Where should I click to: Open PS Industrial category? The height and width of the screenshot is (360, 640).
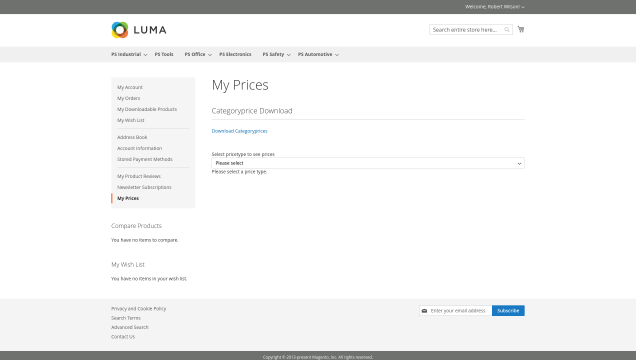pos(126,54)
